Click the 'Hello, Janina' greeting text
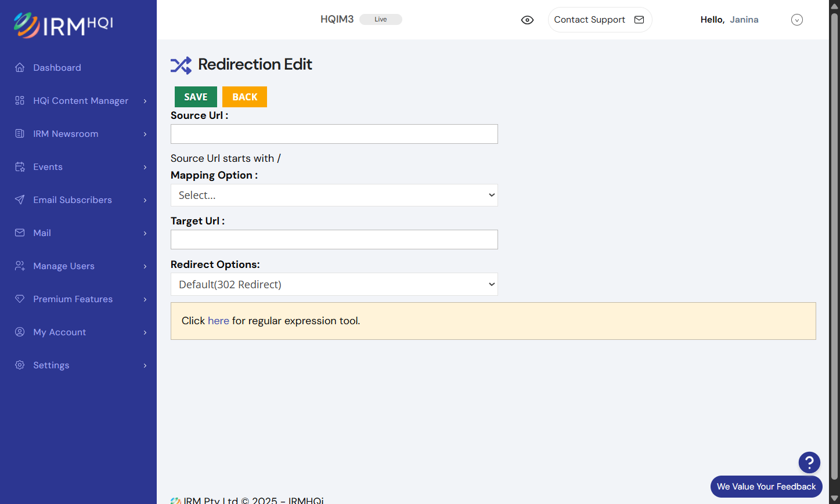 729,20
